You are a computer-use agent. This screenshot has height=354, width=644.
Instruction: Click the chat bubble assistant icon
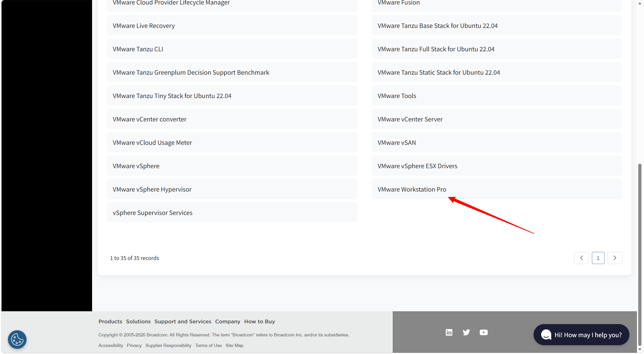pos(546,335)
